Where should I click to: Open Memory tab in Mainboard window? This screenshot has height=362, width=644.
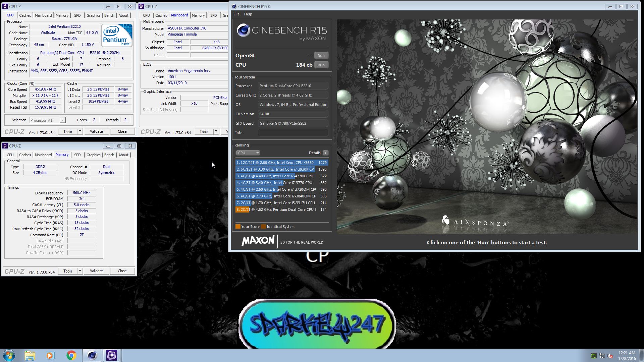pos(198,15)
